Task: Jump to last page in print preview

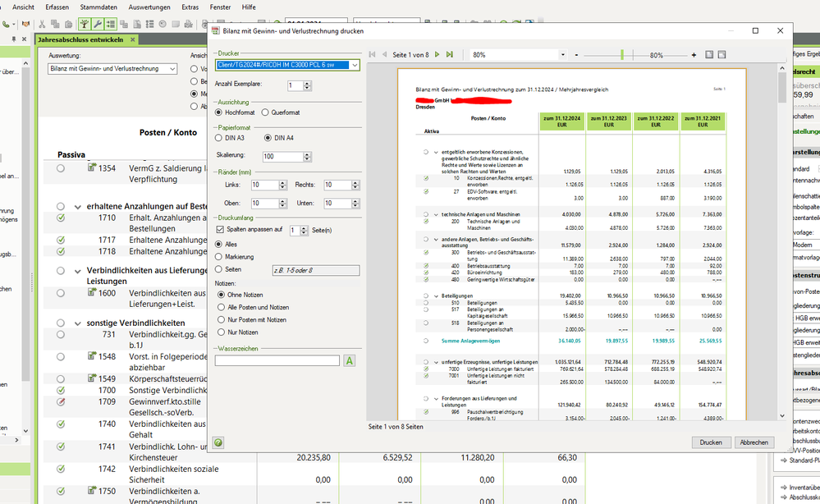Action: click(x=450, y=54)
